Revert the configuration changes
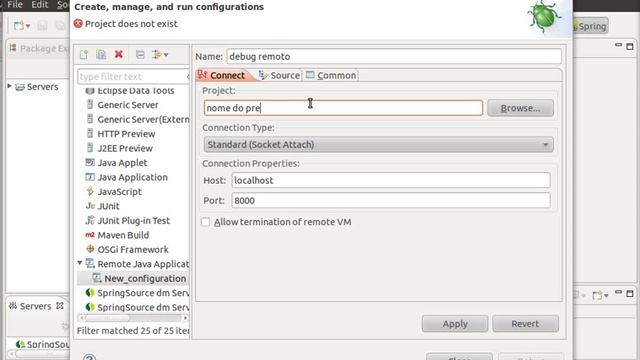 525,324
